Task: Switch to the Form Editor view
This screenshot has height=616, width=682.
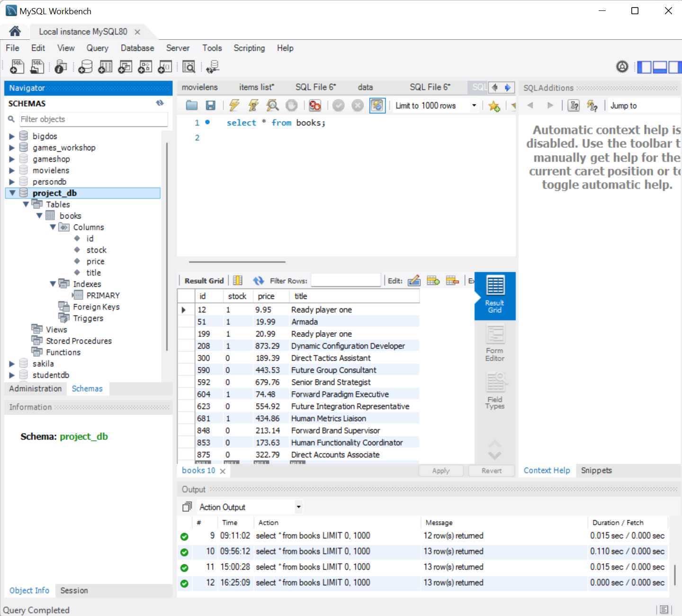Action: point(494,342)
